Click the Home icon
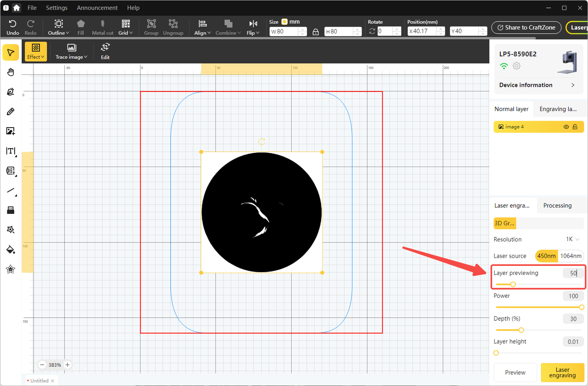The width and height of the screenshot is (588, 386). click(17, 8)
